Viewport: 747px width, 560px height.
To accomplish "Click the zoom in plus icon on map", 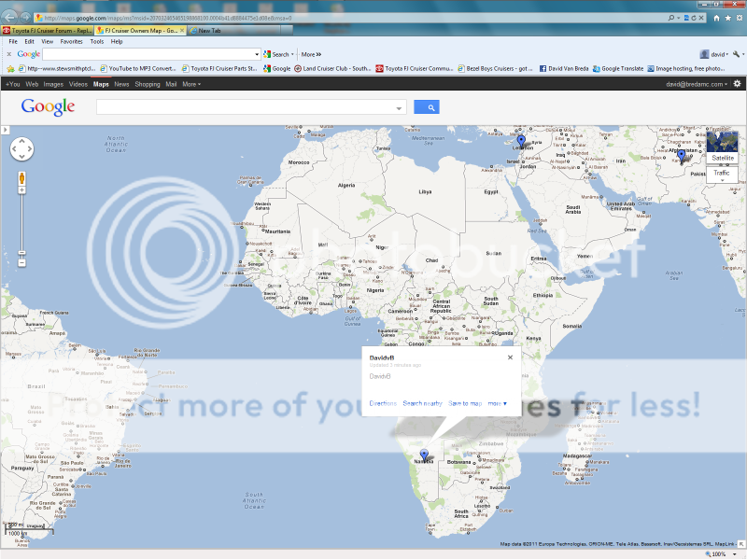I will click(21, 189).
